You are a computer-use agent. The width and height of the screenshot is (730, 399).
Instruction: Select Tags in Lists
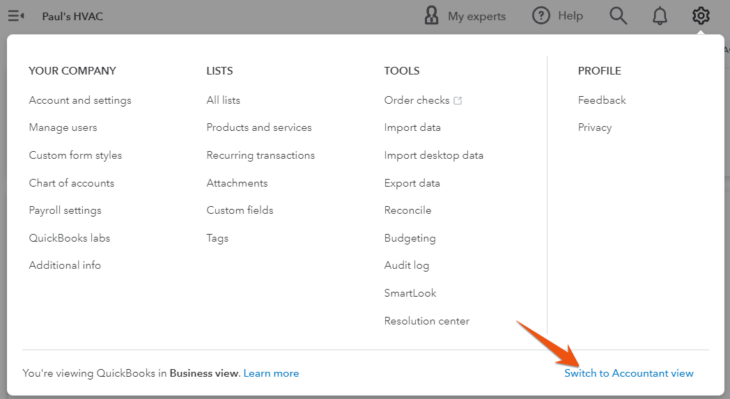click(x=217, y=238)
